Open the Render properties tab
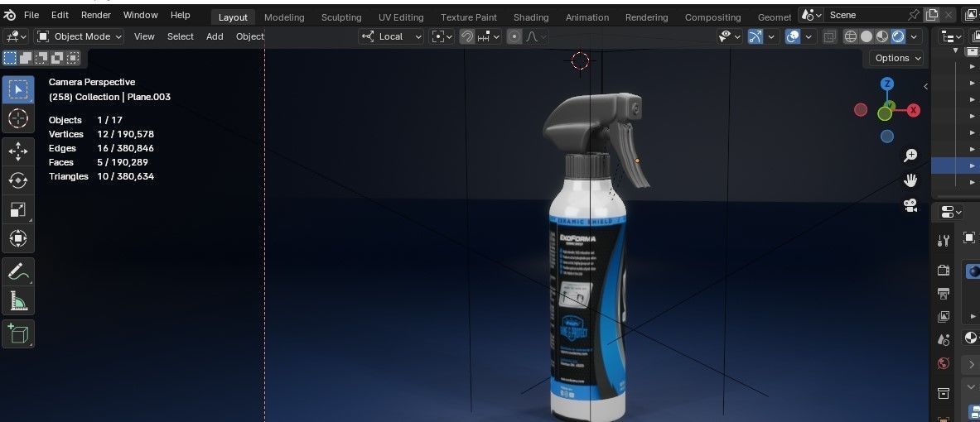Image resolution: width=980 pixels, height=422 pixels. (944, 270)
